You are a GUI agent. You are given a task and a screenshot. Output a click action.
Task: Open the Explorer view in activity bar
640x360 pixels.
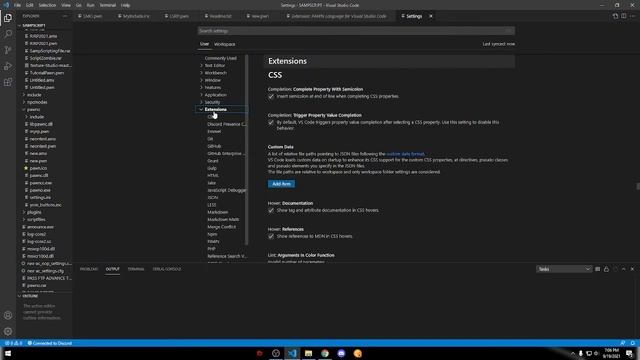pos(8,18)
